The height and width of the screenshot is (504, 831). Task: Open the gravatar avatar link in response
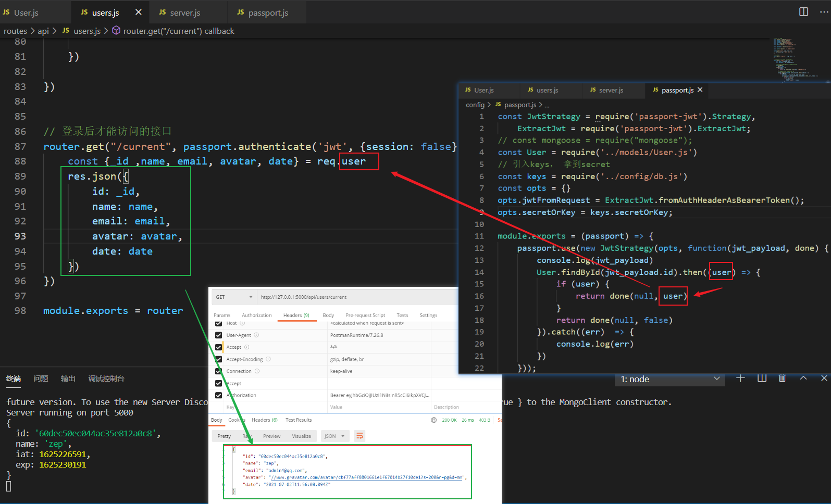367,477
